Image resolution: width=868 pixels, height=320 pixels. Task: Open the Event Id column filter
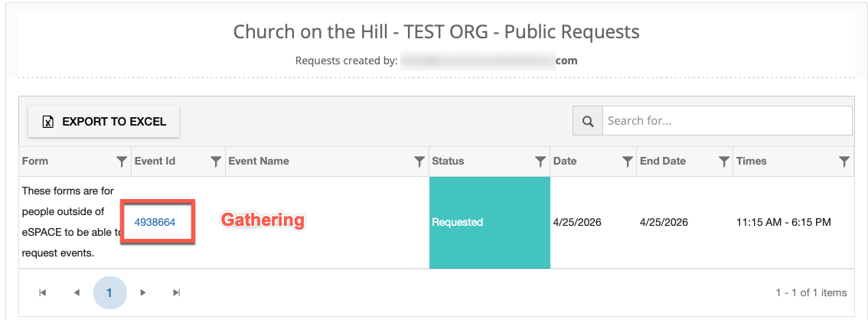point(216,162)
